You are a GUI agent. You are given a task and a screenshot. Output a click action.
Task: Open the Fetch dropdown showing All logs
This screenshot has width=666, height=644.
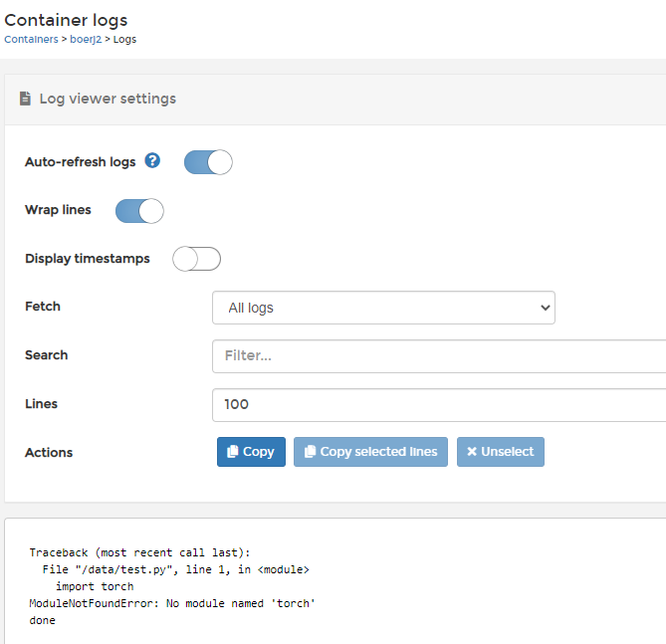(383, 308)
